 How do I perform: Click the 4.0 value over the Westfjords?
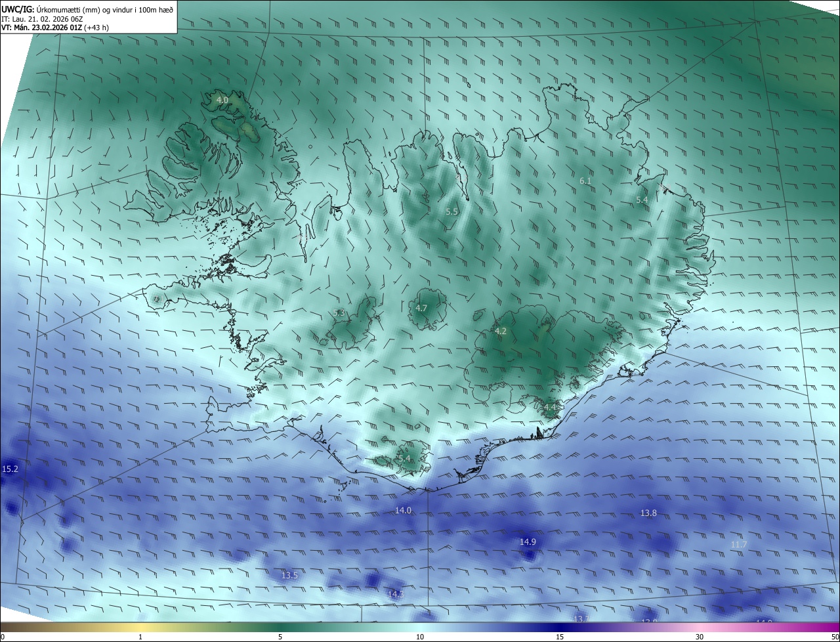[x=222, y=100]
